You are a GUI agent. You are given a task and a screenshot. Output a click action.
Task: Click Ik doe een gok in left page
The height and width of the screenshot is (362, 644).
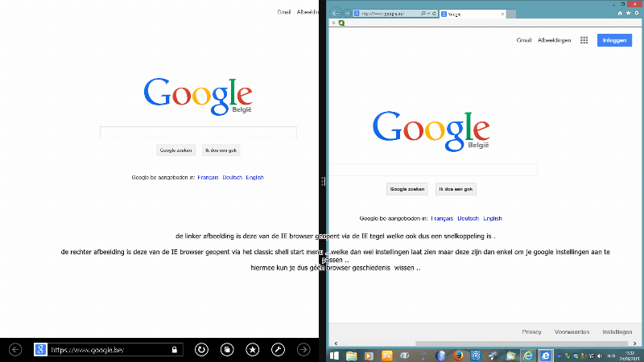pyautogui.click(x=221, y=150)
